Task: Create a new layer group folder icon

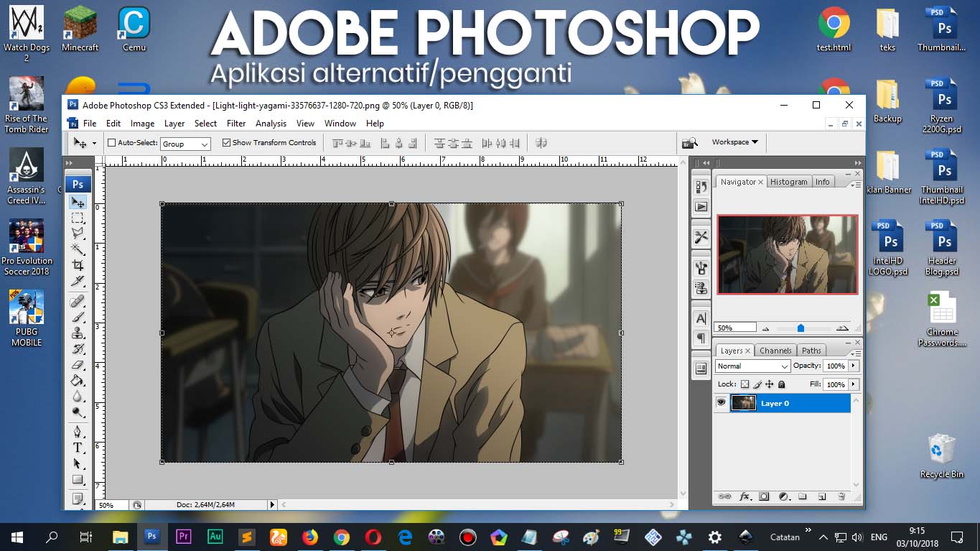Action: (x=803, y=496)
